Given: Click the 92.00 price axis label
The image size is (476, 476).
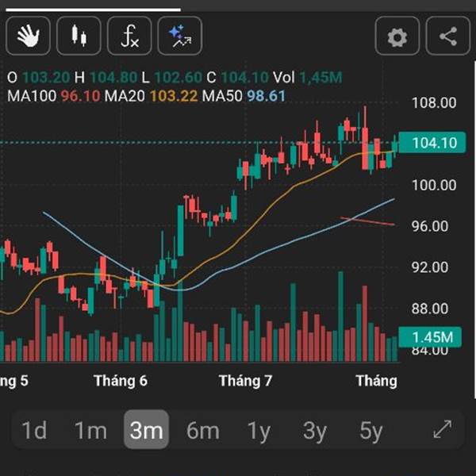Looking at the screenshot, I should coord(429,267).
